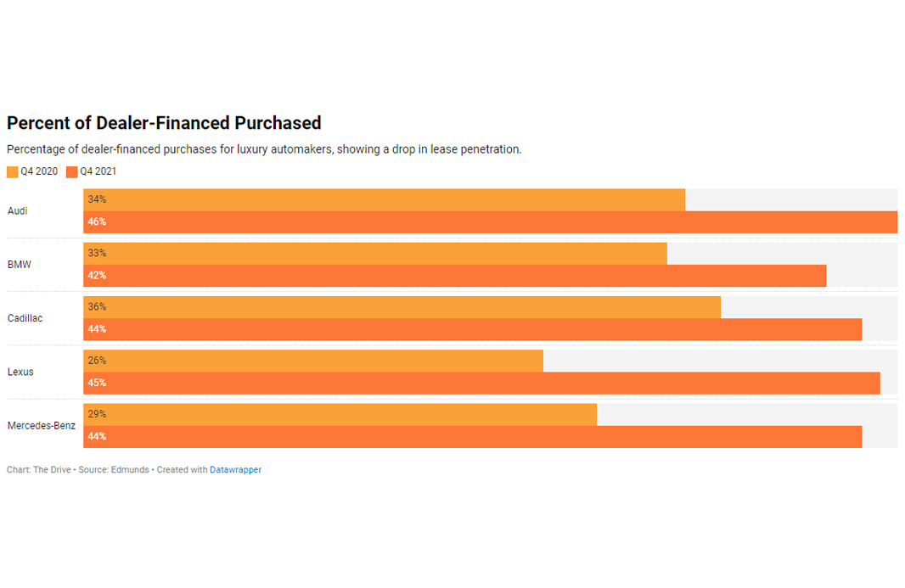Click the Lexus 26% bar
This screenshot has height=588, width=905.
(x=313, y=361)
